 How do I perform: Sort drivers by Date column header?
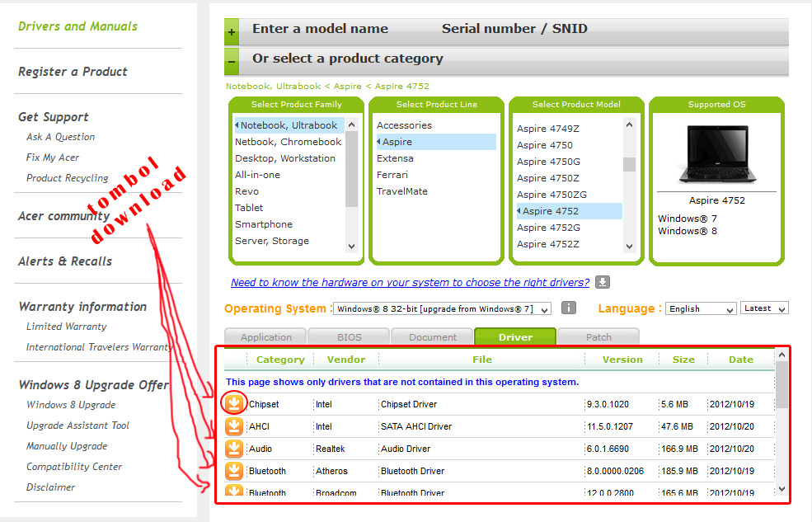(x=740, y=360)
